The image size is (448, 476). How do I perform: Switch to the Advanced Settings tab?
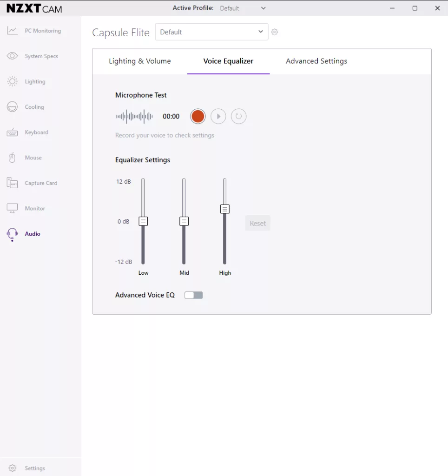point(316,61)
